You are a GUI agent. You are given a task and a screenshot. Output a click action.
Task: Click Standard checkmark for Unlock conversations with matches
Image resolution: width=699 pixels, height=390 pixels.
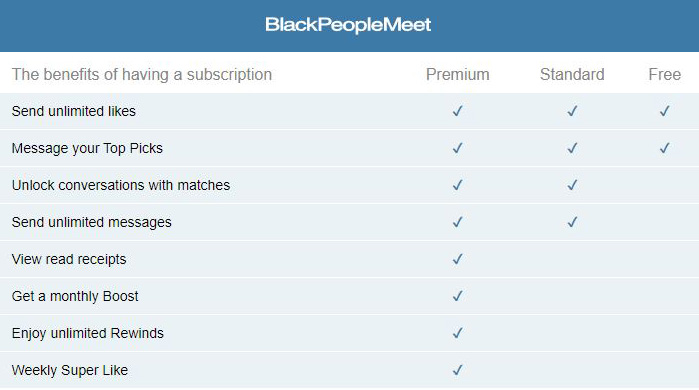572,185
